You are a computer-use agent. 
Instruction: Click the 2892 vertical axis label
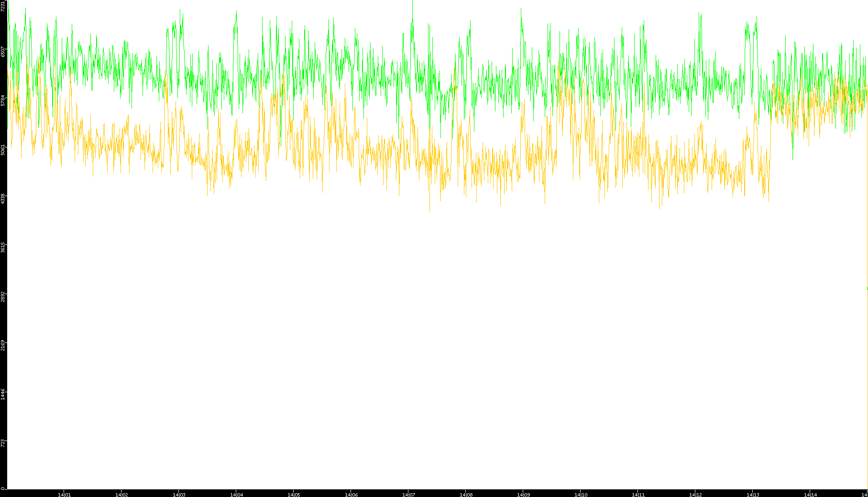[3, 296]
